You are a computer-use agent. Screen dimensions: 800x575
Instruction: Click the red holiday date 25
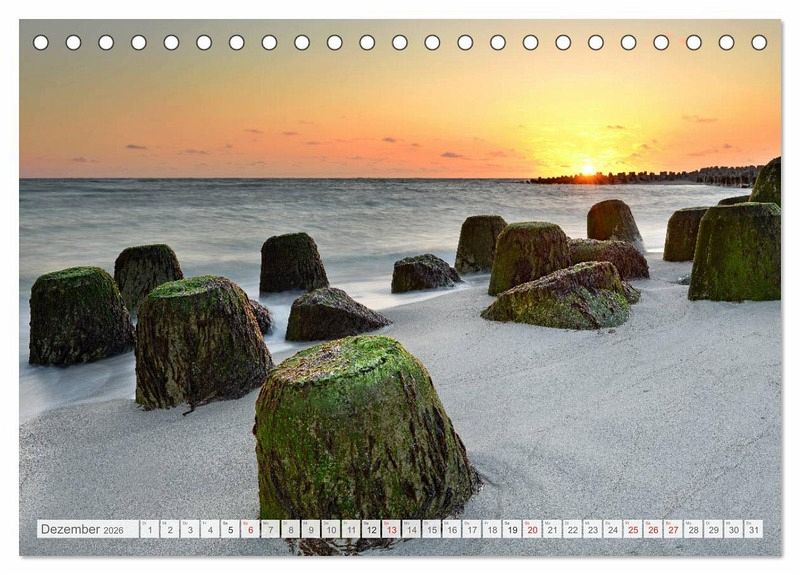[x=633, y=529]
